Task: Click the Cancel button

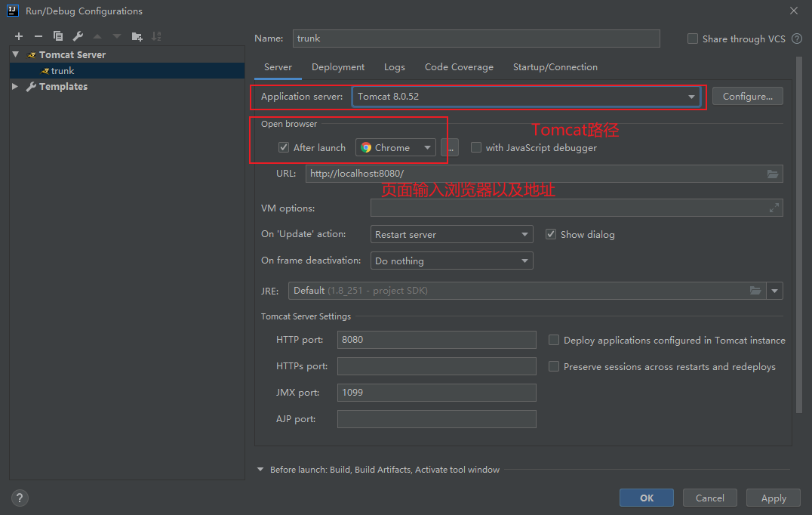Action: pyautogui.click(x=709, y=498)
